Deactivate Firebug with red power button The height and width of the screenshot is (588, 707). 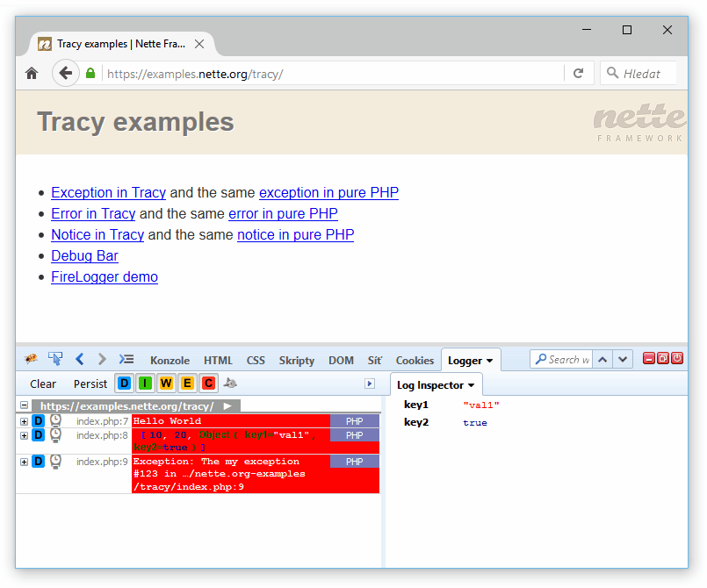(x=677, y=359)
